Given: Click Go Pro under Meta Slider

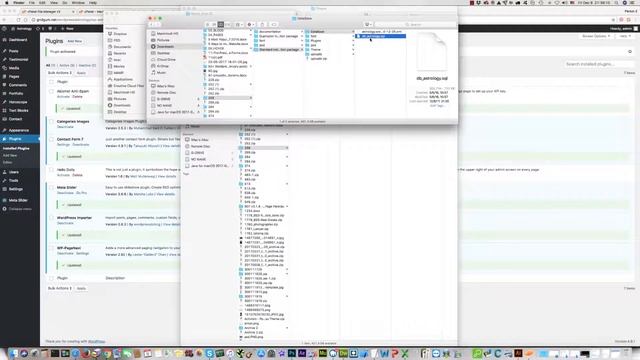Looking at the screenshot, I should point(82,193).
